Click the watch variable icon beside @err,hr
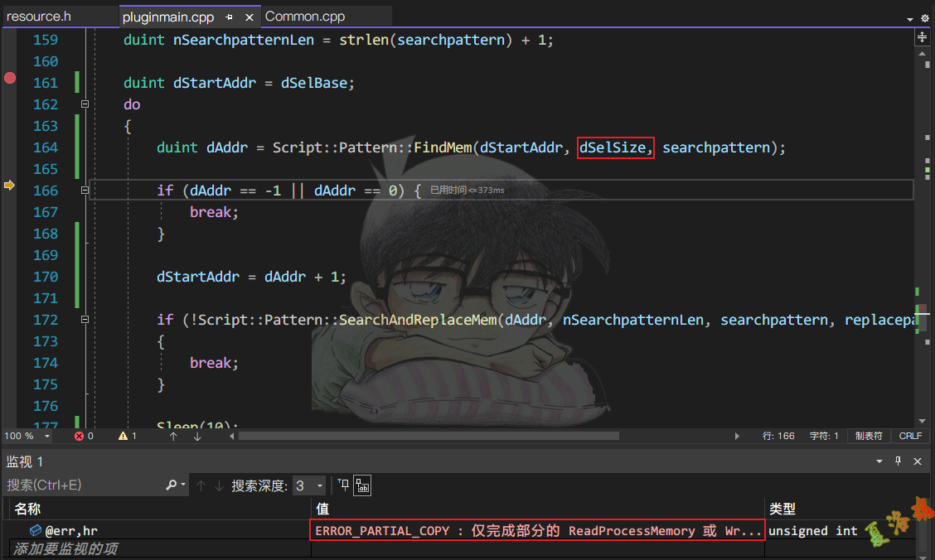935x560 pixels. [x=35, y=530]
